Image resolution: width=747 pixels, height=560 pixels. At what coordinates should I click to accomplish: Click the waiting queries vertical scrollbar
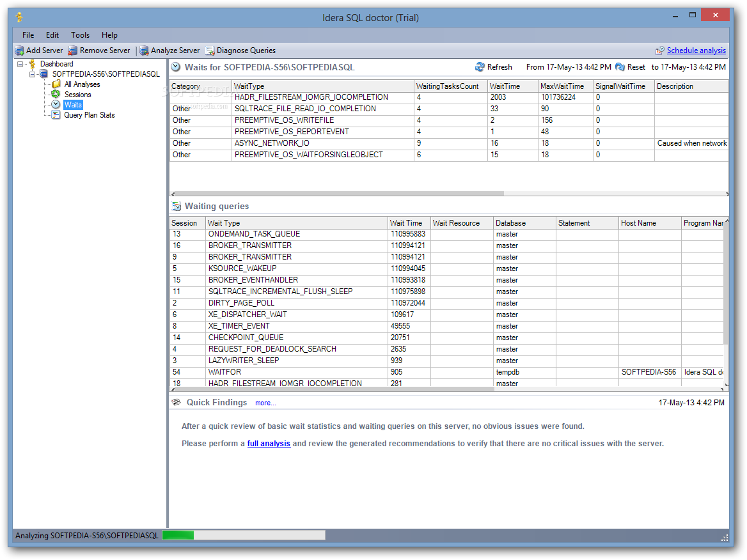point(725,283)
